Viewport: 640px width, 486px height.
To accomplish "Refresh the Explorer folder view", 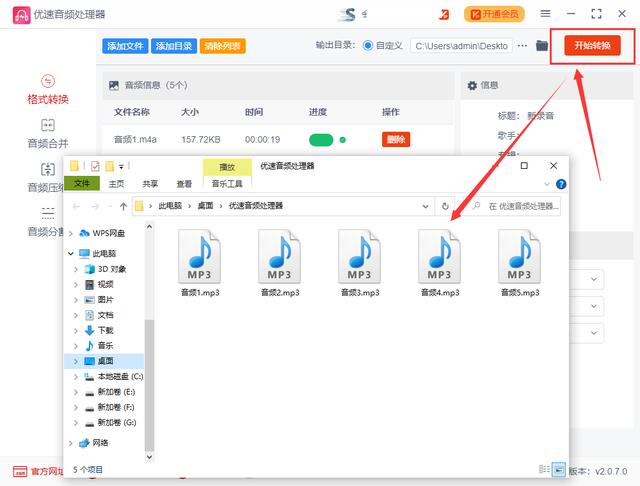I will click(445, 206).
